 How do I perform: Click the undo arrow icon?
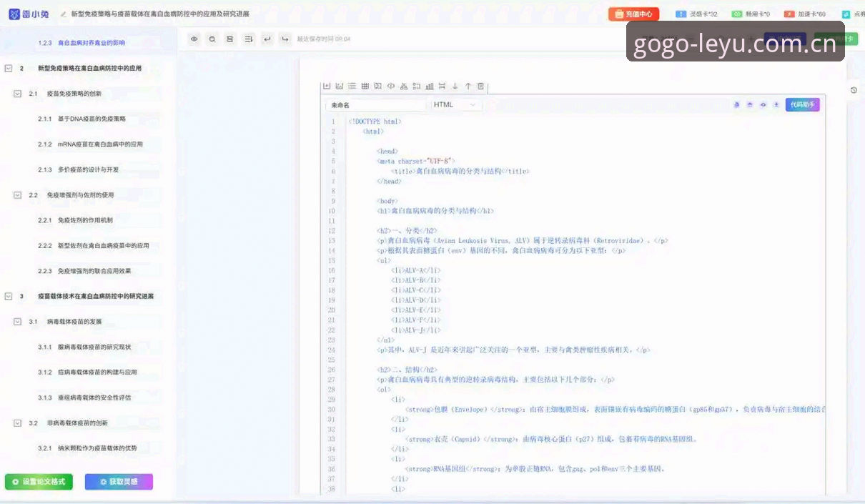[x=267, y=39]
